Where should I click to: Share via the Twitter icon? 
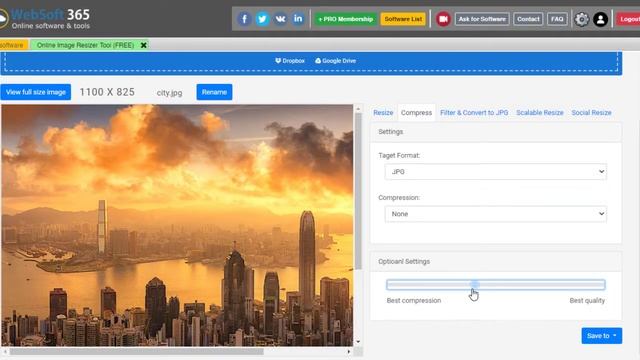tap(262, 19)
